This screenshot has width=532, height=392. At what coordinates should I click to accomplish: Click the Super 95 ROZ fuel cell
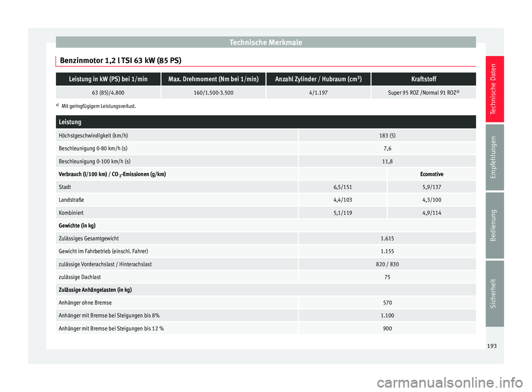coord(423,92)
